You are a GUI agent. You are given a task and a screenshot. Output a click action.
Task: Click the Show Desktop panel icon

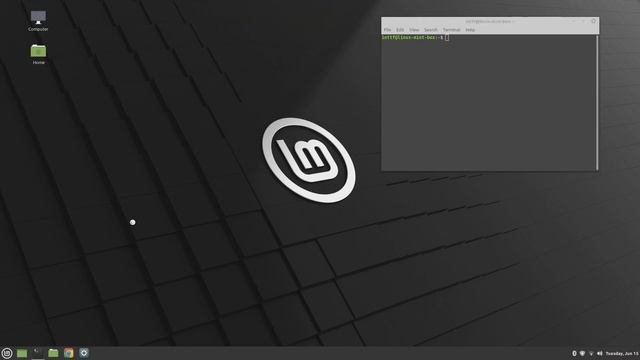pos(22,353)
